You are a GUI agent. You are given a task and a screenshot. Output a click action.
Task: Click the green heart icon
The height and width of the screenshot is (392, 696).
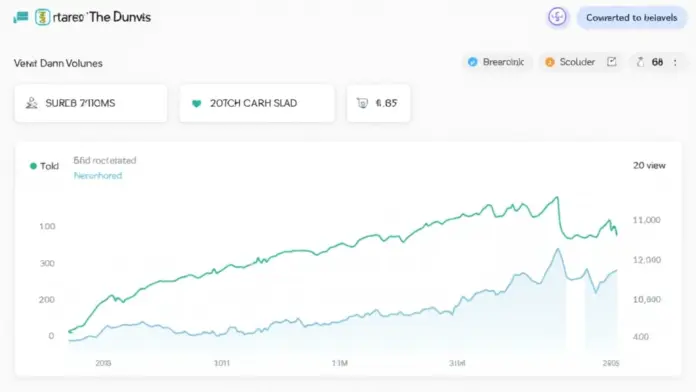(x=196, y=103)
